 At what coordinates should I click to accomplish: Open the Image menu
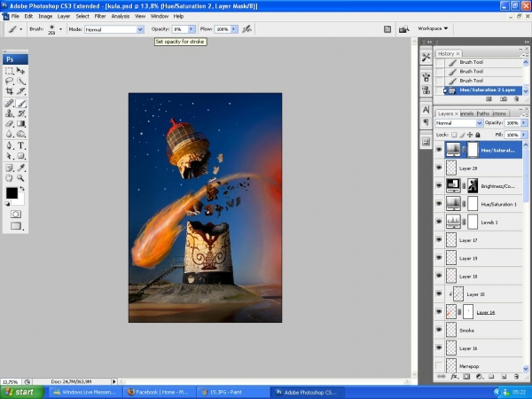pos(45,16)
